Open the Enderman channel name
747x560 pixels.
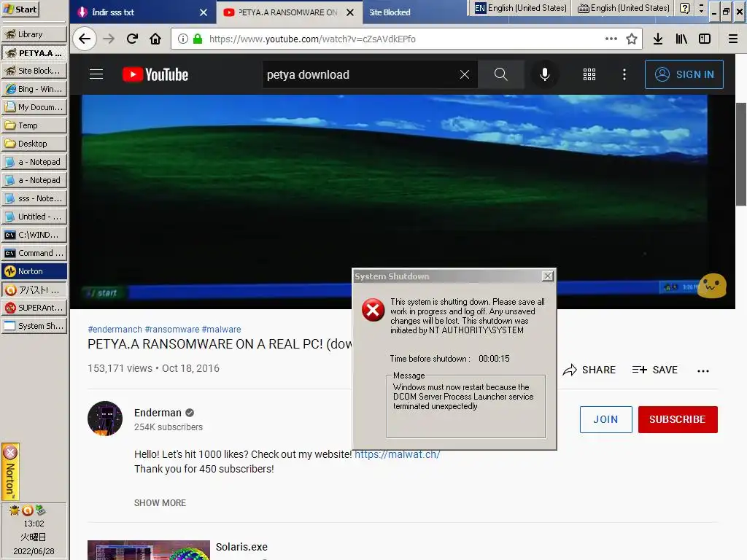click(158, 413)
